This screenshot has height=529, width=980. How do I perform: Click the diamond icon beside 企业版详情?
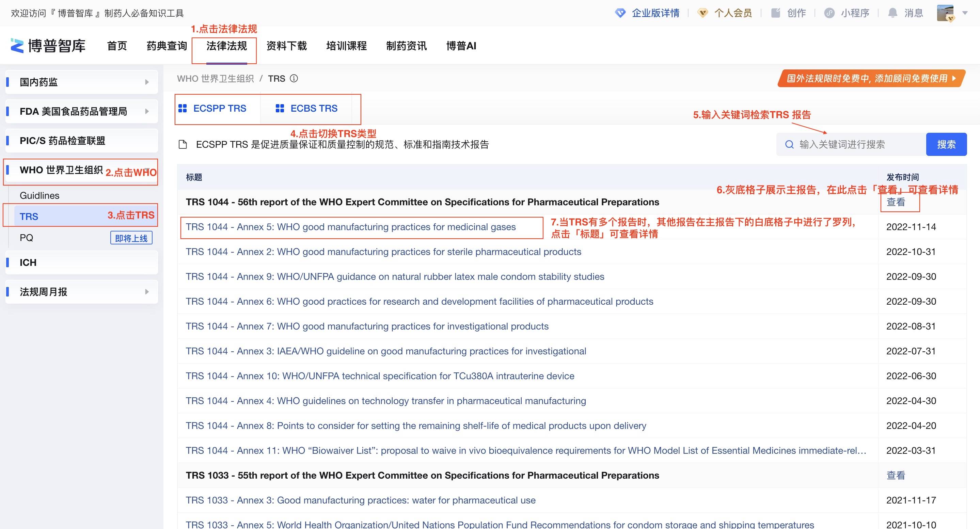click(x=620, y=13)
